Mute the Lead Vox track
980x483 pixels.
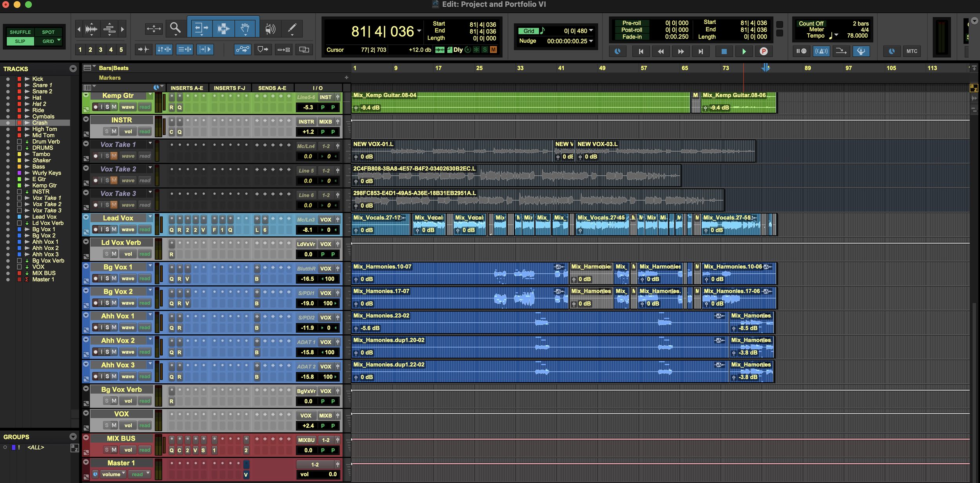click(114, 230)
